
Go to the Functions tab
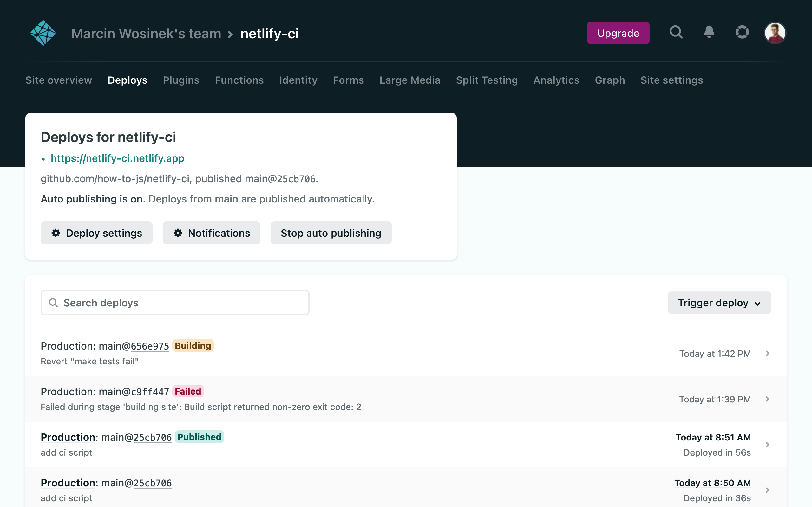(x=239, y=80)
